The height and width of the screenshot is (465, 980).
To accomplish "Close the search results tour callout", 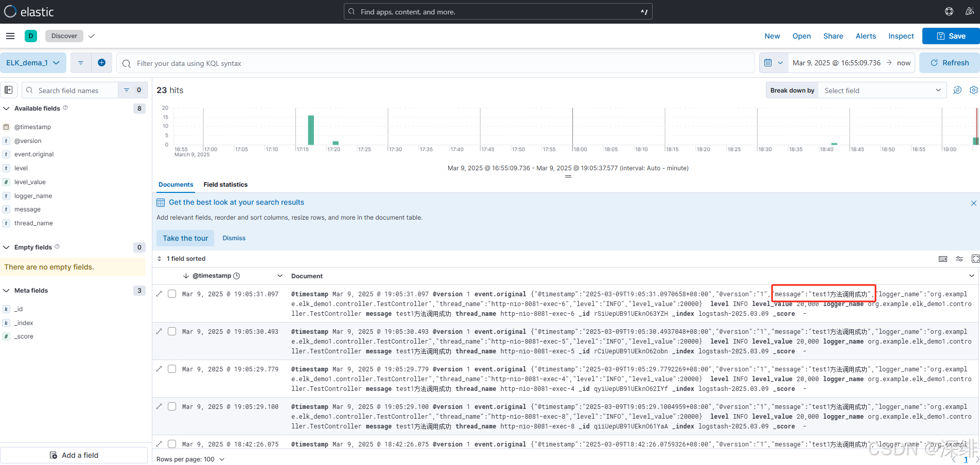I will [974, 203].
